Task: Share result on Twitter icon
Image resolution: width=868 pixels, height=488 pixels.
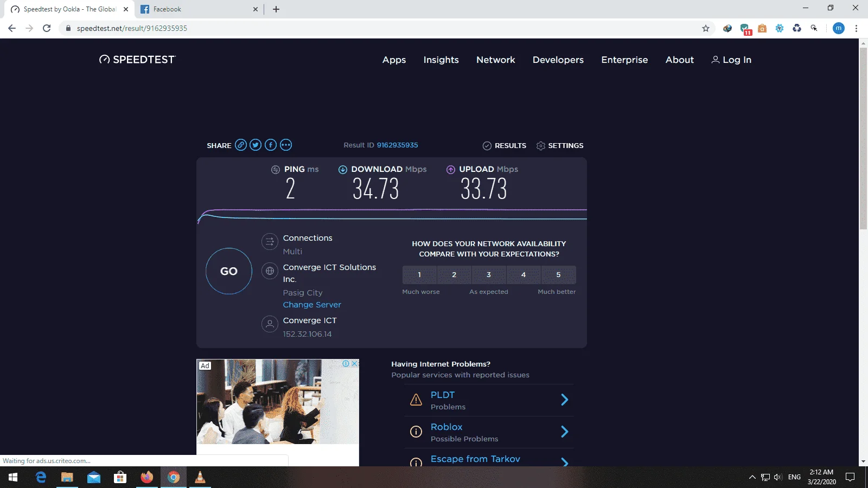Action: 256,145
